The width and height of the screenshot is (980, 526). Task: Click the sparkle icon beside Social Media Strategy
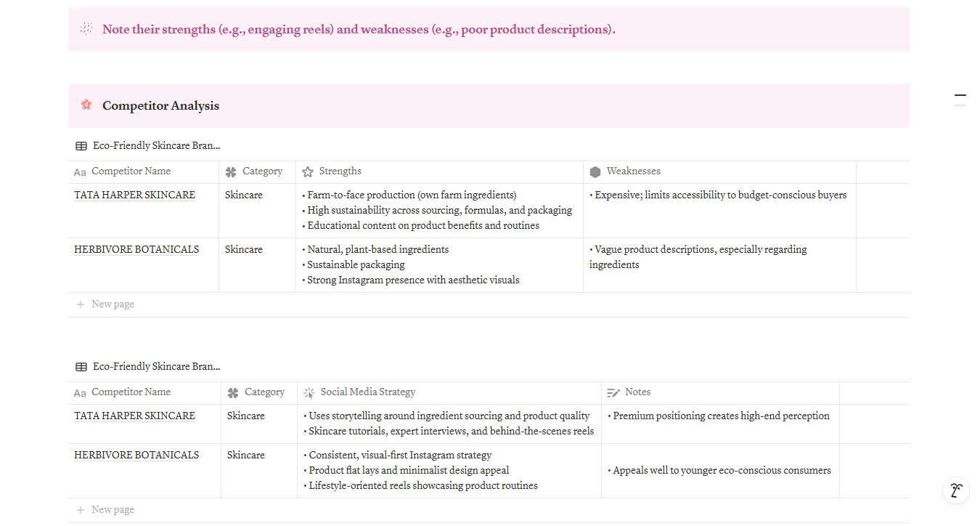tap(309, 392)
